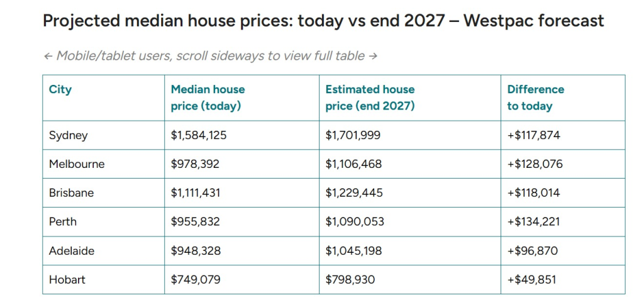This screenshot has height=305, width=644.
Task: Click the 'Difference to today' column header
Action: (535, 97)
